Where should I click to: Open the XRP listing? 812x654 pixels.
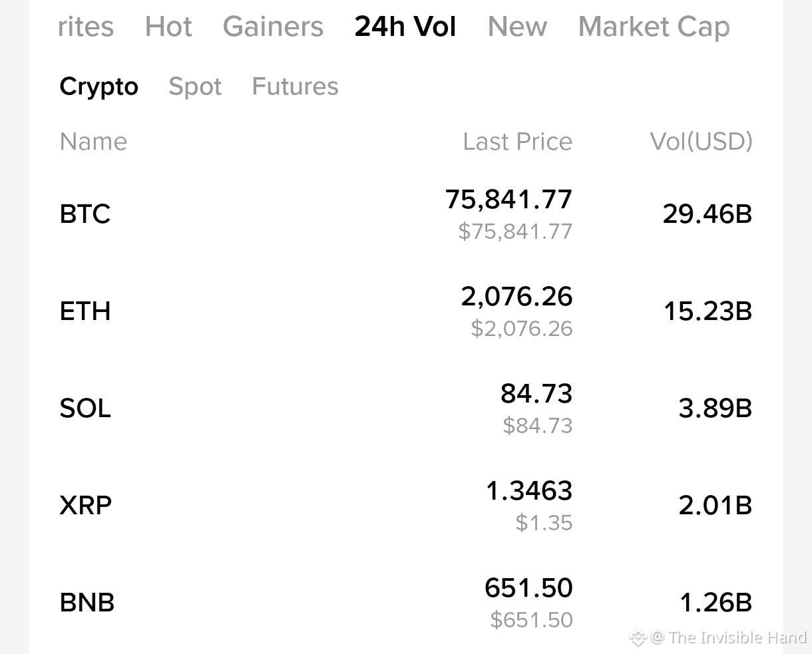pos(406,506)
